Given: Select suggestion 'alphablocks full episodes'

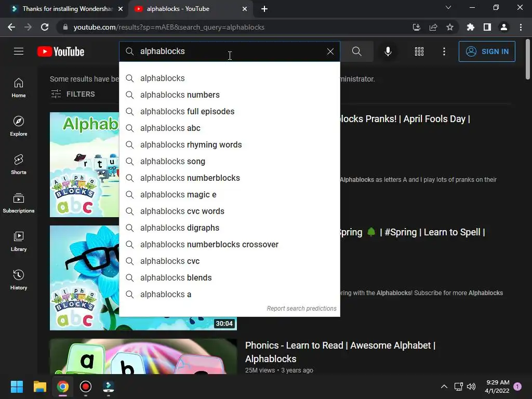Looking at the screenshot, I should tap(229, 111).
